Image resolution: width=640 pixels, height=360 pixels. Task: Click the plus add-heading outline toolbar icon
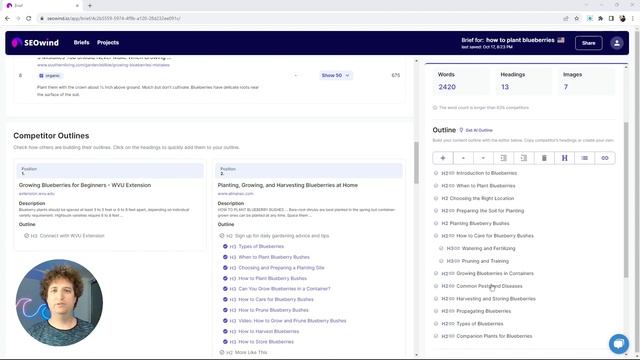[x=443, y=158]
